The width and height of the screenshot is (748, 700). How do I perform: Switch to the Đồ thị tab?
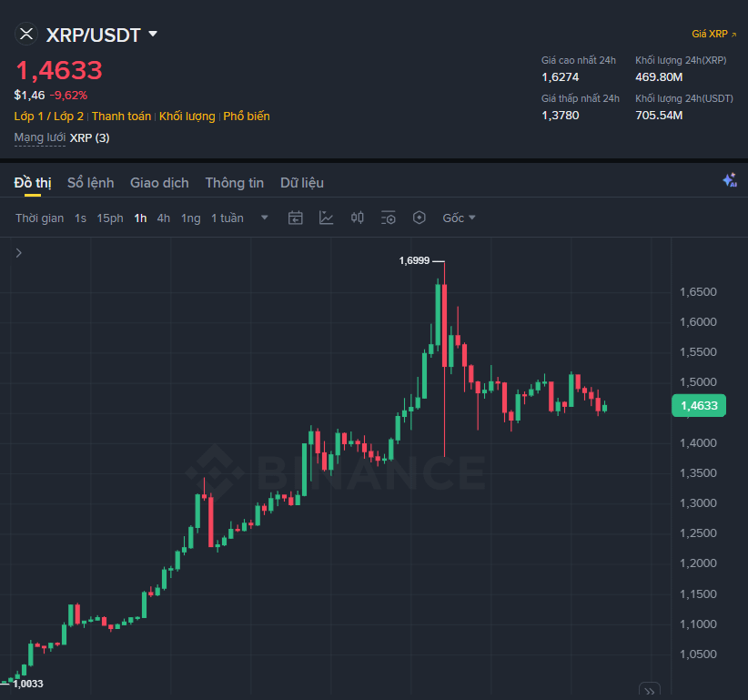point(33,183)
